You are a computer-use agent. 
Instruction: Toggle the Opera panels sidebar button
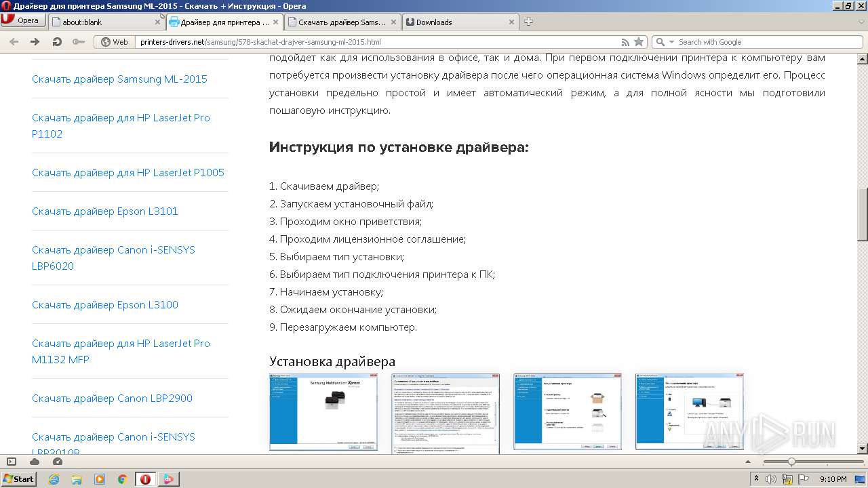[11, 462]
